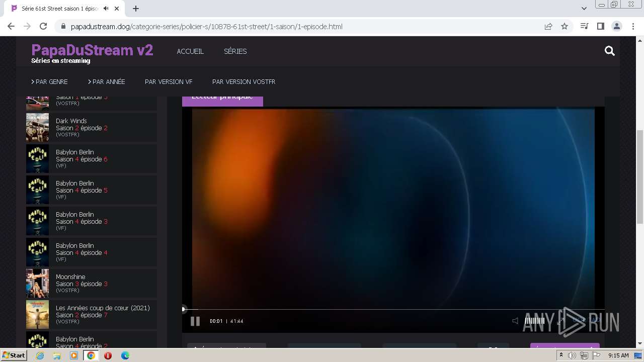Open a new browser tab

tap(136, 9)
